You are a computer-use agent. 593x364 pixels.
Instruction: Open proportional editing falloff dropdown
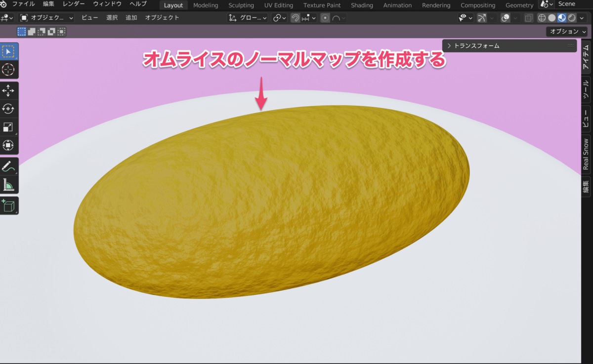click(x=339, y=18)
